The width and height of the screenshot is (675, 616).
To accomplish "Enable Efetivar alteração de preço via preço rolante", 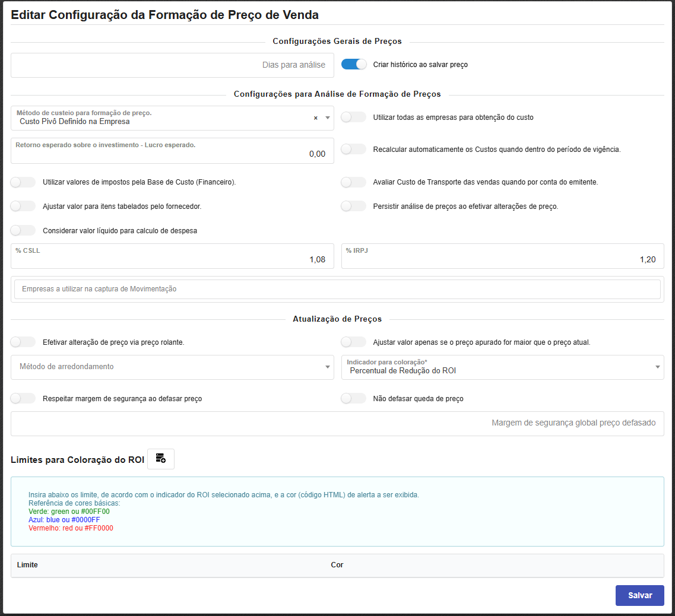I will [24, 342].
